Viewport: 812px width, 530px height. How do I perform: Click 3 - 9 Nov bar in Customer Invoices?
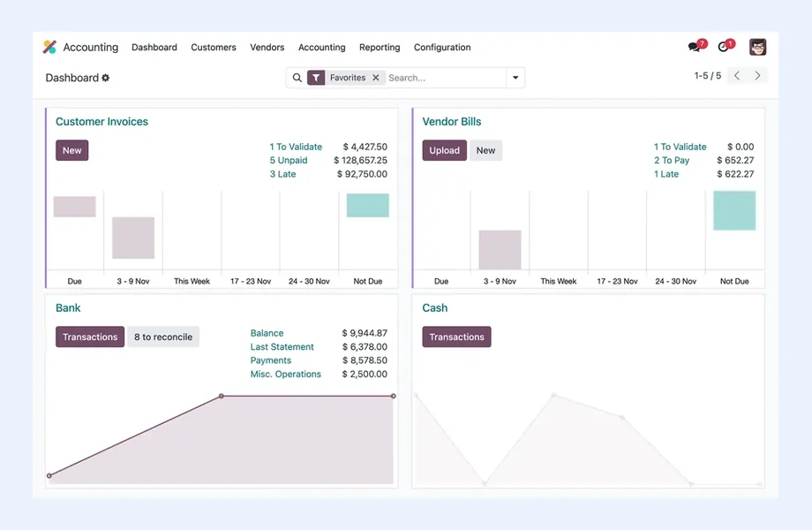tap(133, 238)
